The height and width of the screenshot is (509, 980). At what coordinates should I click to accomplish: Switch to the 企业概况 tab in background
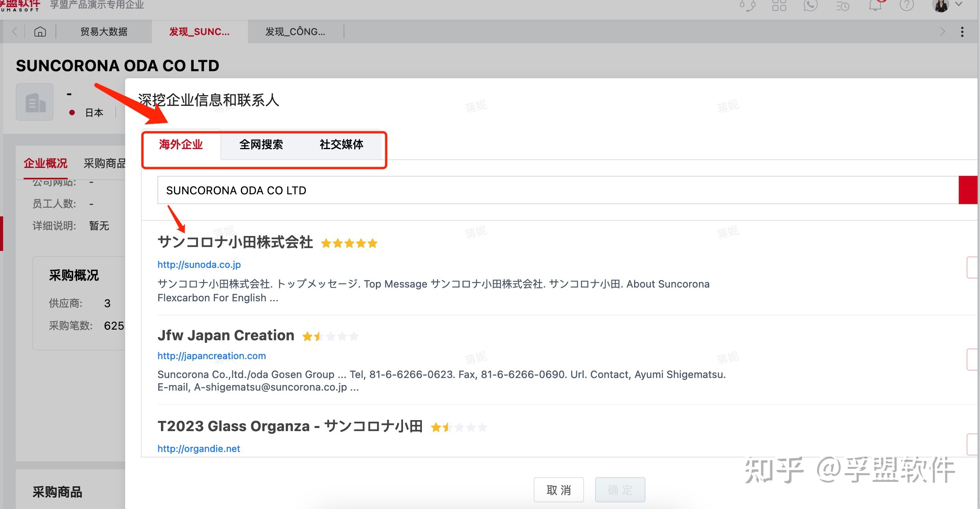coord(45,163)
